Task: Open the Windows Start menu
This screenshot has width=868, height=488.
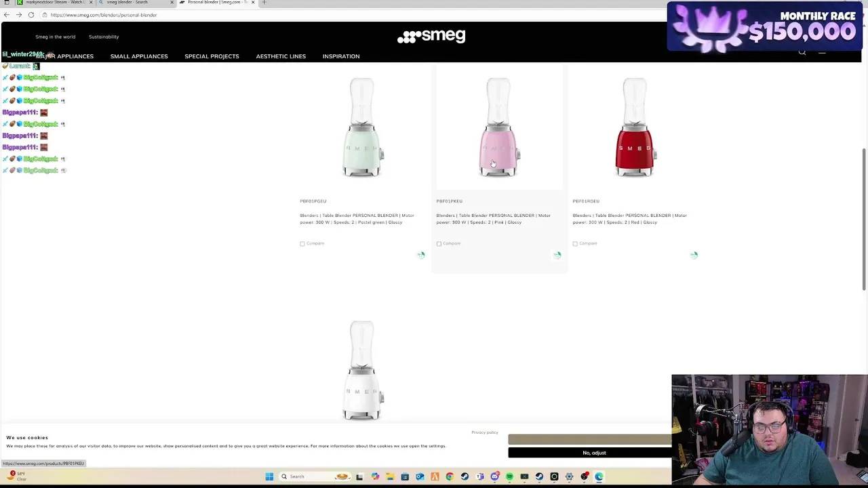Action: (269, 476)
